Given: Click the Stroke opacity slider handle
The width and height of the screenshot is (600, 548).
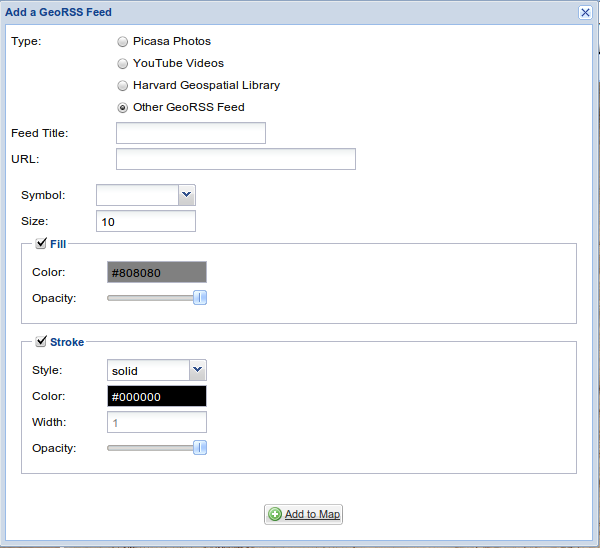Looking at the screenshot, I should click(x=200, y=448).
